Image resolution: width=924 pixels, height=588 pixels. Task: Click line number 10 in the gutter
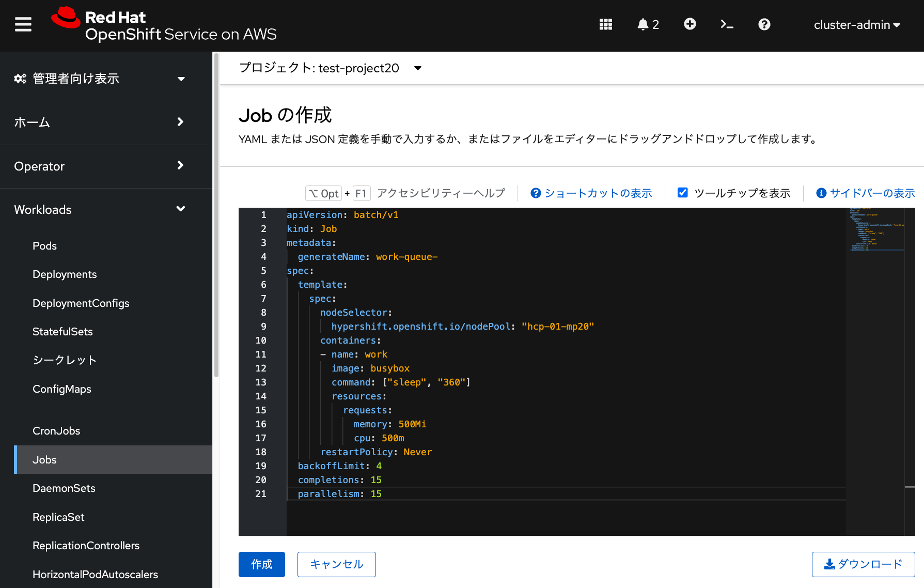[x=261, y=341]
